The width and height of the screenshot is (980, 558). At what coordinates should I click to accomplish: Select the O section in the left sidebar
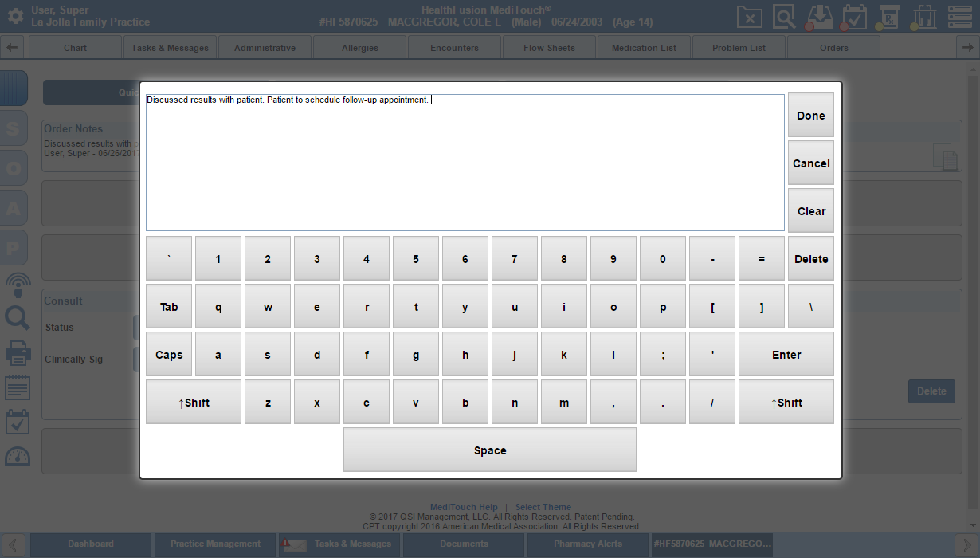click(x=14, y=167)
